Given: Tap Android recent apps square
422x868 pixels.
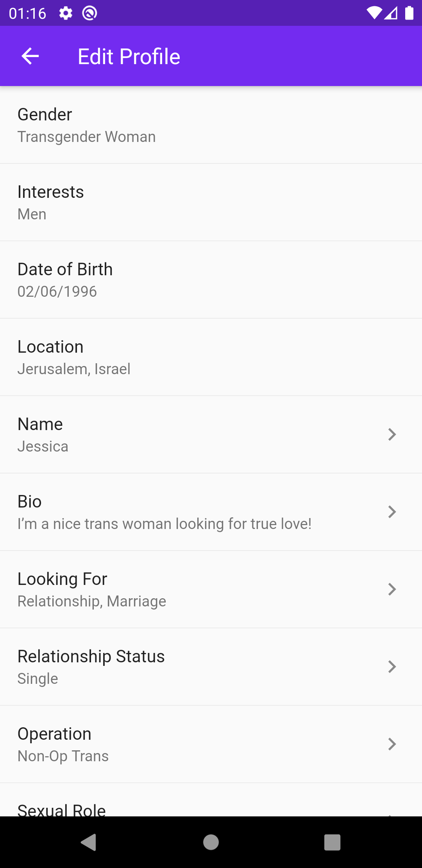Looking at the screenshot, I should click(333, 842).
